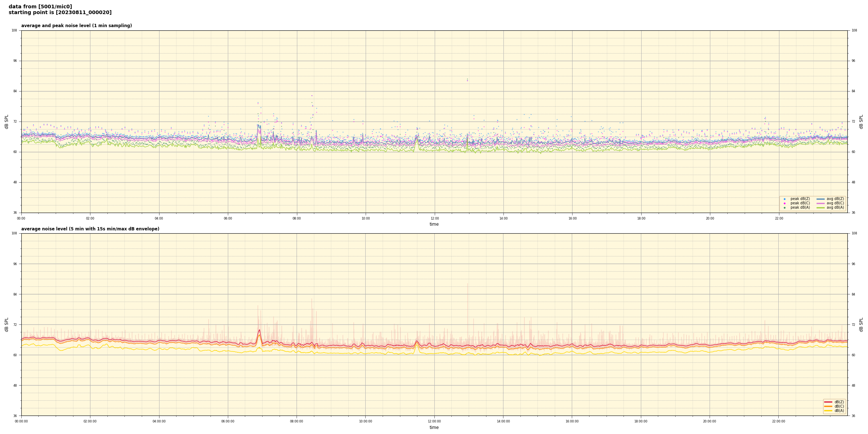Click the left 'dB SPL' label of bottom chart
This screenshot has height=434, width=868.
[7, 324]
